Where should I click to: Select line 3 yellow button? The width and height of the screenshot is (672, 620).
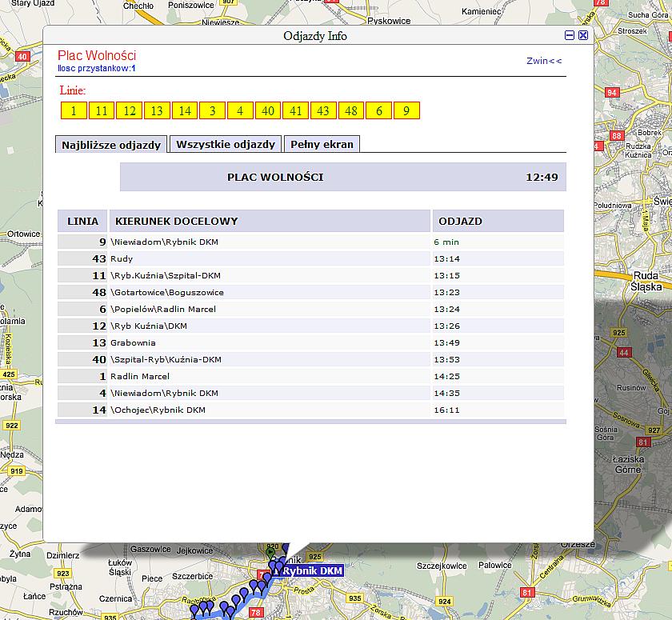coord(213,110)
